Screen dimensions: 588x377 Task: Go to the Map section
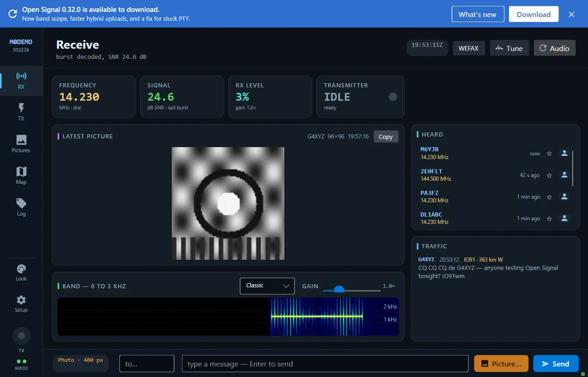(x=21, y=176)
